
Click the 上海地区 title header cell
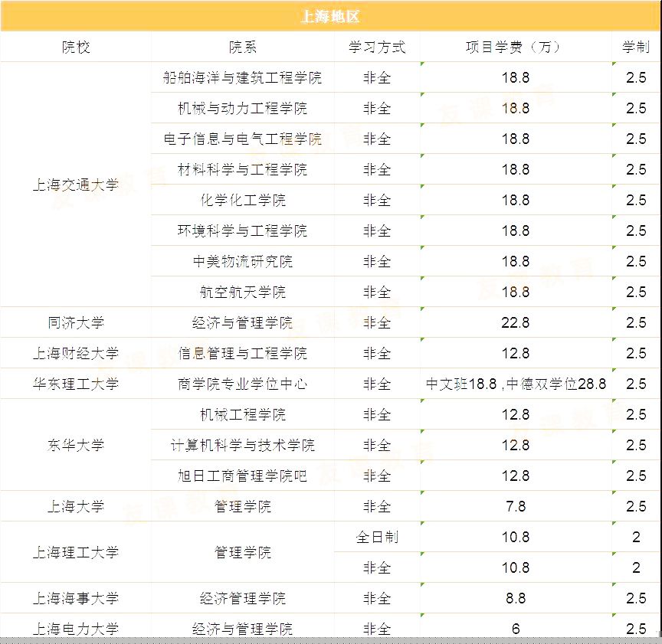tap(330, 16)
